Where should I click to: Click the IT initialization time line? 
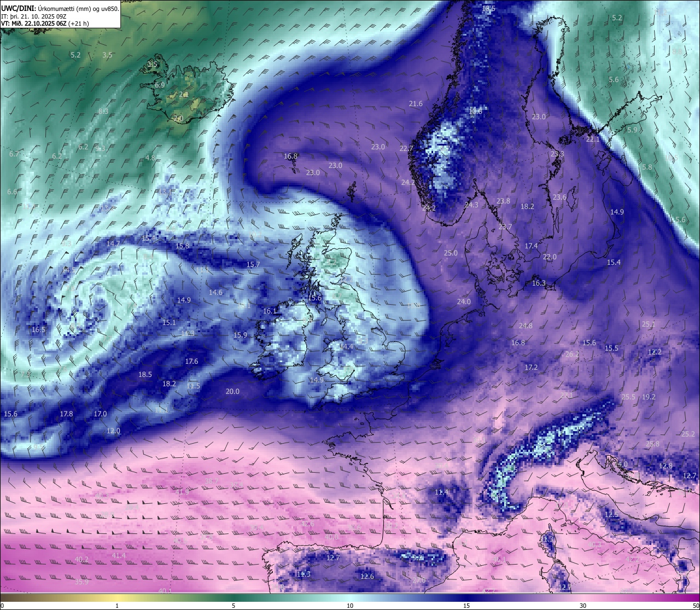pos(34,16)
